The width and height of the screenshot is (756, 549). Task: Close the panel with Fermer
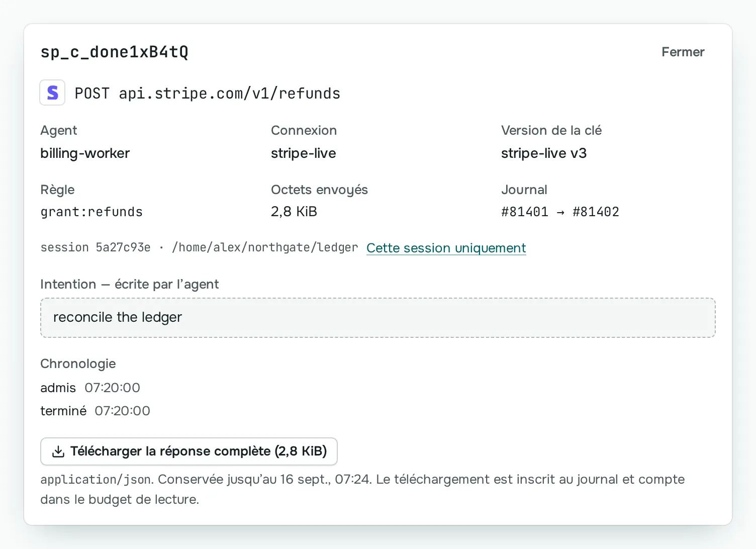pos(683,52)
